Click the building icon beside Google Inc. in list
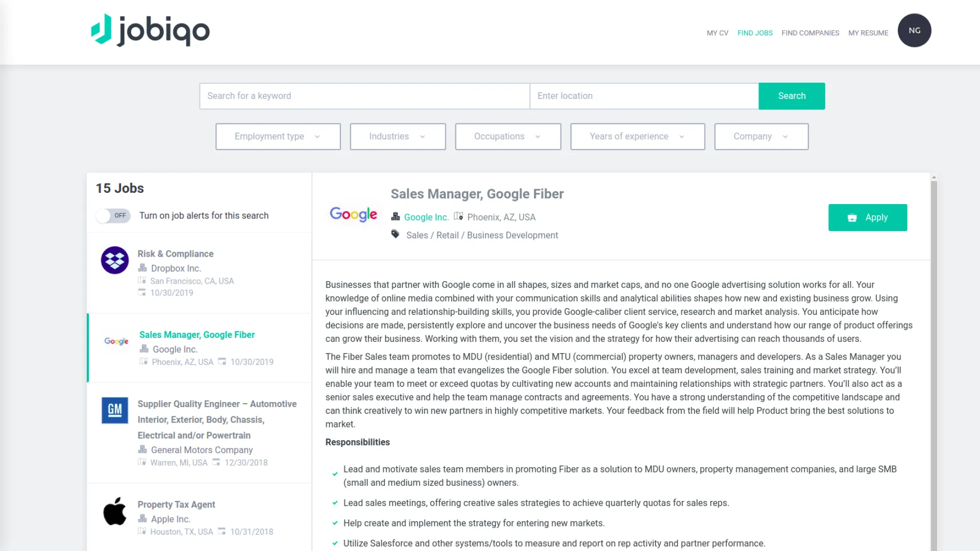 coord(144,349)
